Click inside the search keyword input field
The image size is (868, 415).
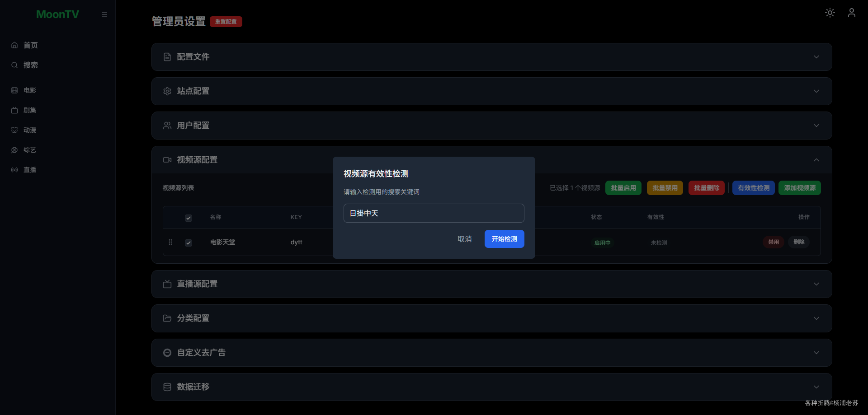pos(433,213)
